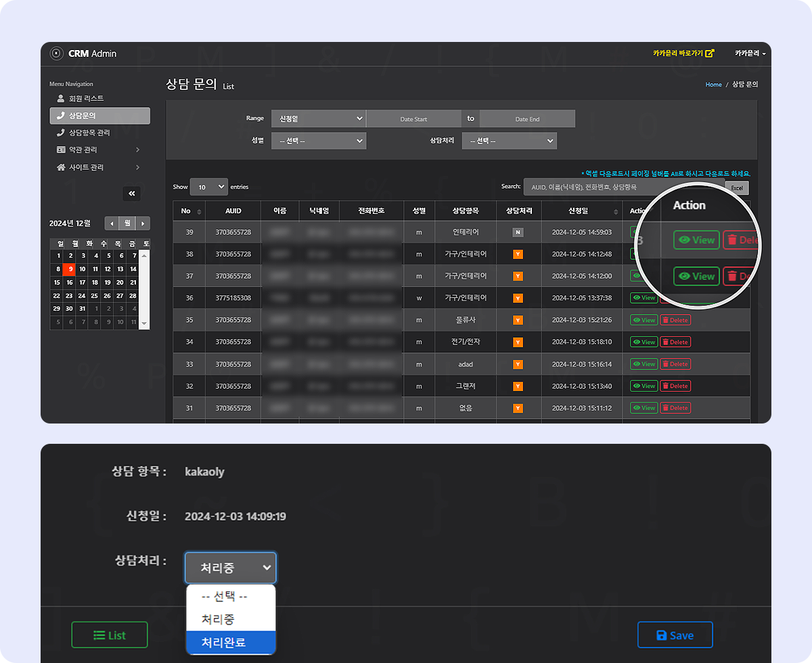Click the 전화번호 column header
The height and width of the screenshot is (663, 812).
point(371,211)
